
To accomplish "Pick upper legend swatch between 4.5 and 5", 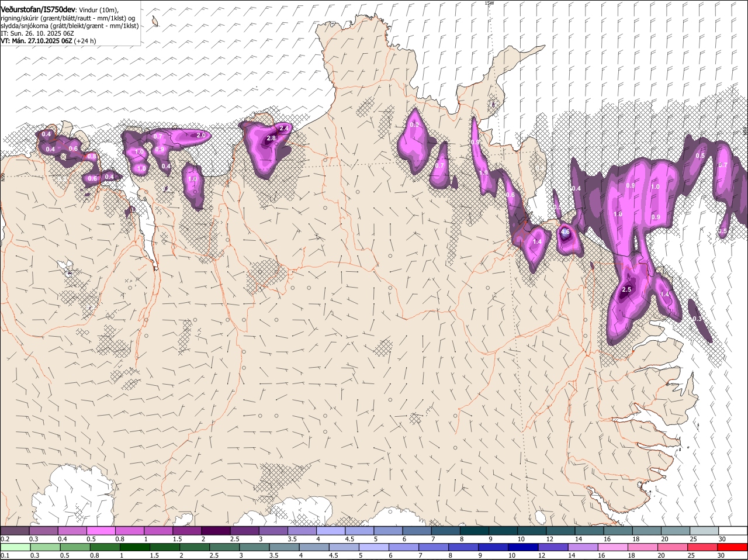I will pos(359,530).
